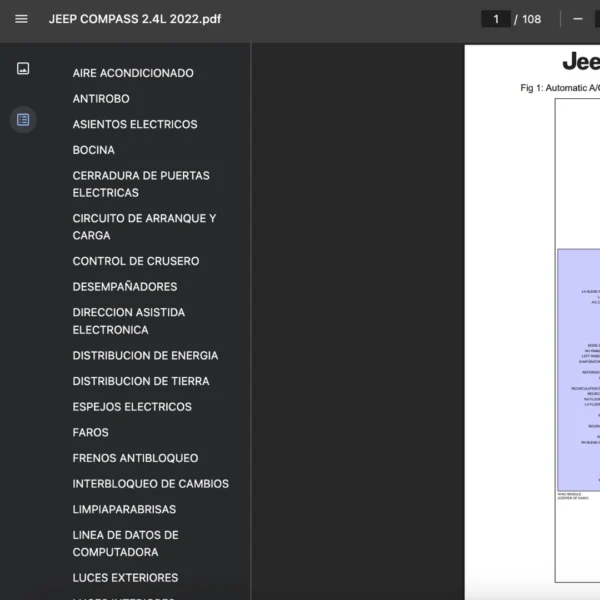
Task: Edit the current page number field
Action: (495, 19)
